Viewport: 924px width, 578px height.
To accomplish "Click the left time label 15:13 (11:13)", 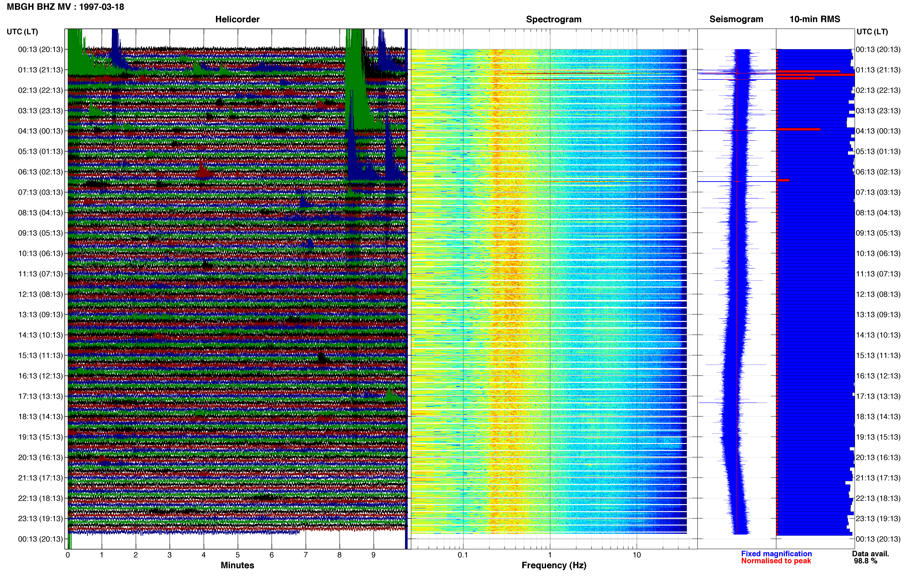I will click(40, 356).
